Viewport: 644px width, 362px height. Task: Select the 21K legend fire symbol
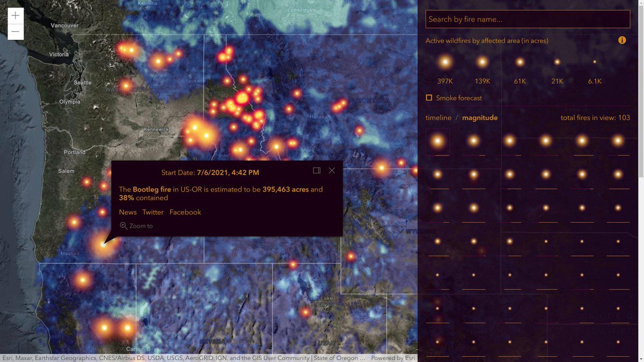pos(557,62)
